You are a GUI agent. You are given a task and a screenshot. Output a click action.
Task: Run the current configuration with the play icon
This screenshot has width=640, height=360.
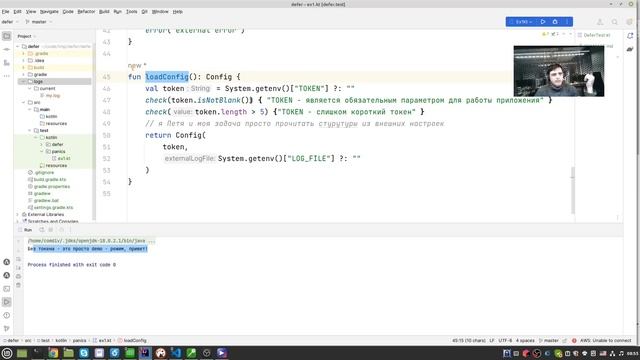(x=543, y=22)
